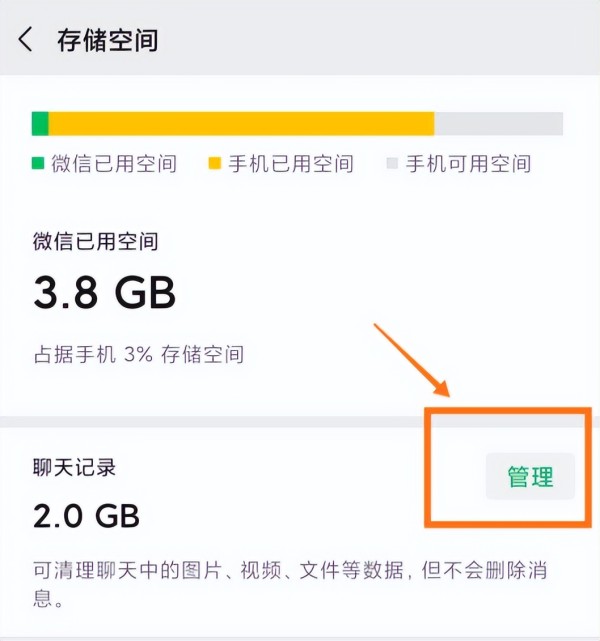The width and height of the screenshot is (600, 641).
Task: Tap the 占据手机 3% 存储空间 text
Action: (x=139, y=354)
